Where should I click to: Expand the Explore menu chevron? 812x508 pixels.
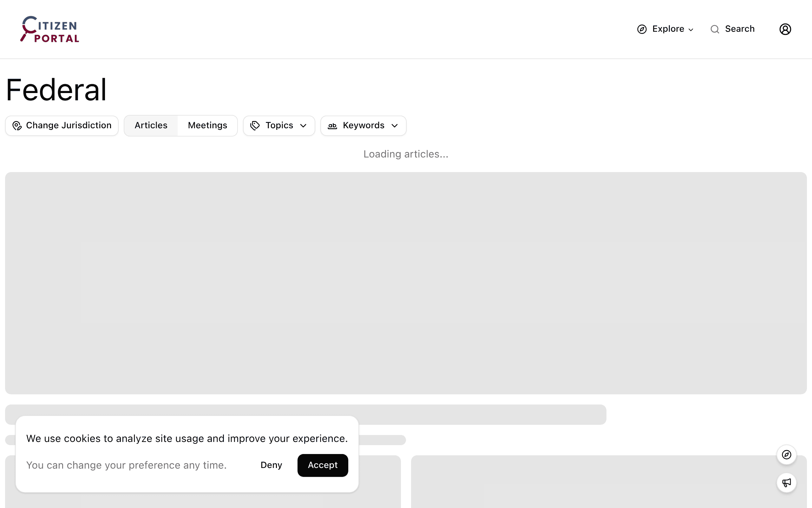pos(691,30)
